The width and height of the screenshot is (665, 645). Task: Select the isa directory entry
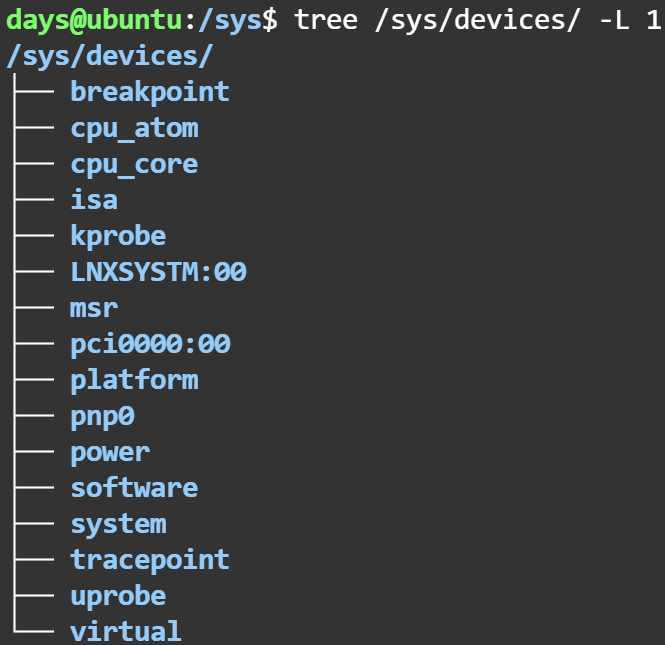[94, 200]
